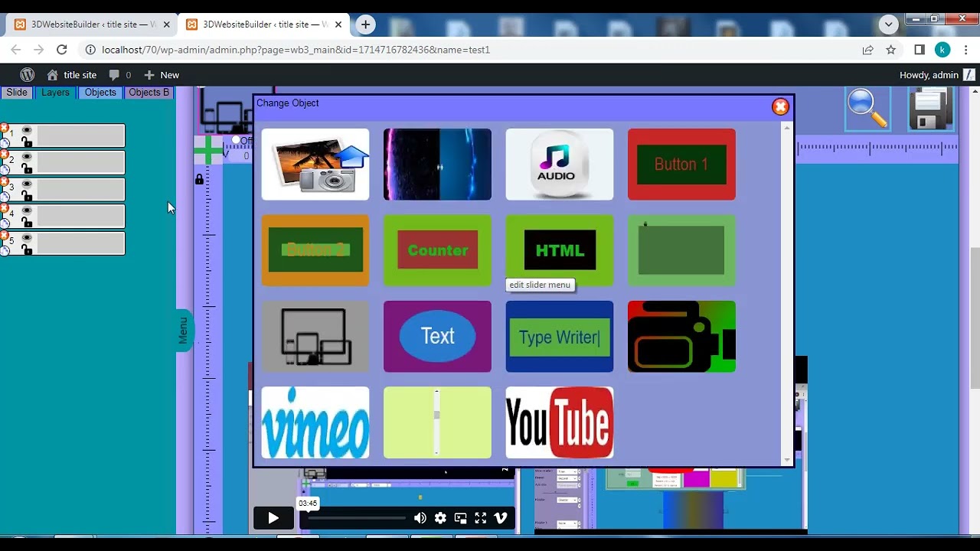The image size is (980, 551).
Task: Pick the colorful video camera object tile
Action: [681, 337]
